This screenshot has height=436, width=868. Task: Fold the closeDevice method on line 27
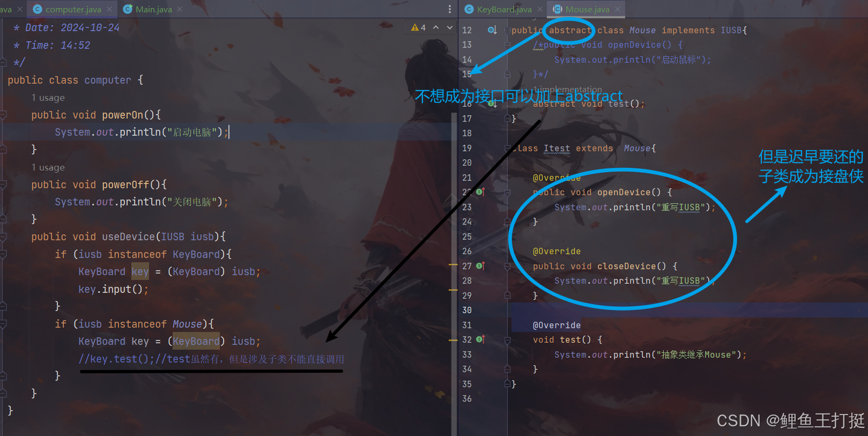(507, 266)
